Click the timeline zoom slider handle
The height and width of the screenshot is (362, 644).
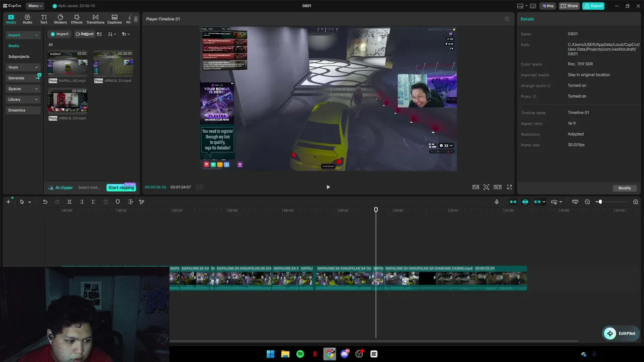(x=599, y=202)
